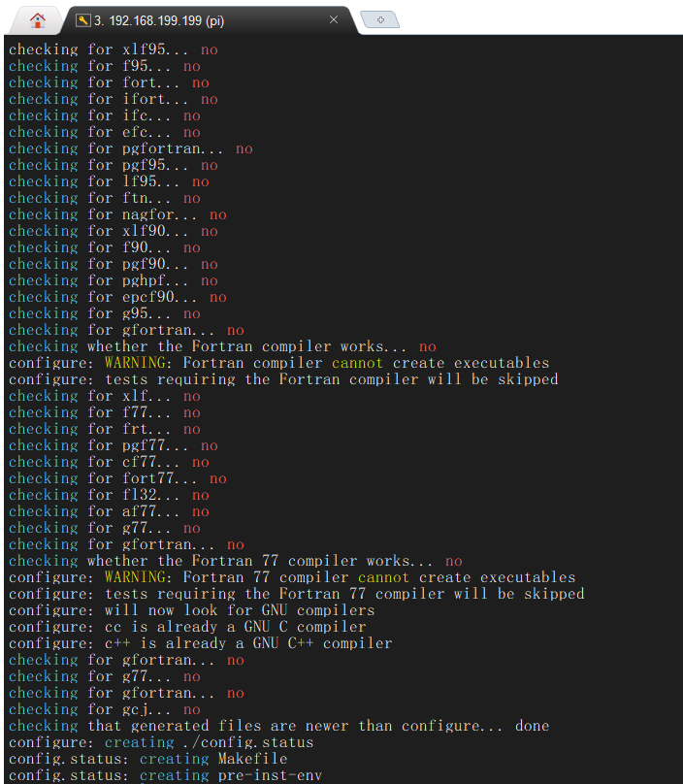Image resolution: width=683 pixels, height=784 pixels.
Task: Click the "xlf95" text on the first line
Action: click(x=144, y=49)
